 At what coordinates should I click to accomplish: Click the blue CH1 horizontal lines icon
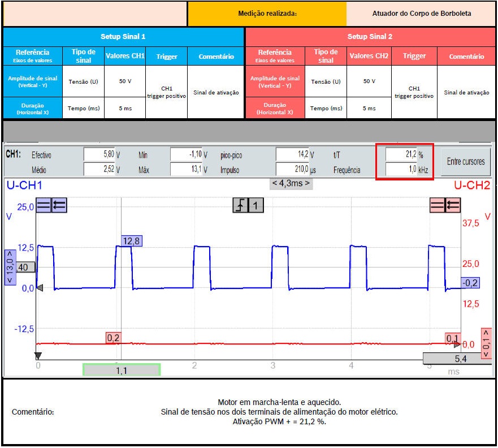tap(44, 205)
